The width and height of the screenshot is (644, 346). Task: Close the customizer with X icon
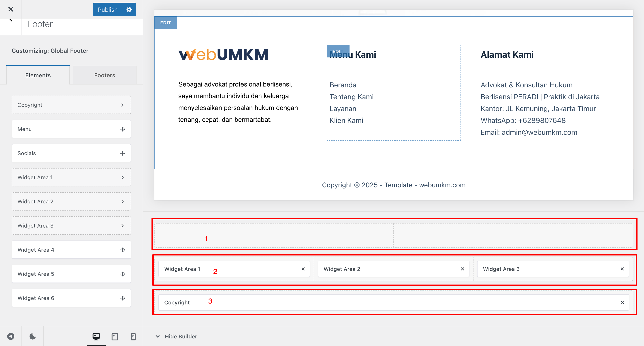[11, 9]
